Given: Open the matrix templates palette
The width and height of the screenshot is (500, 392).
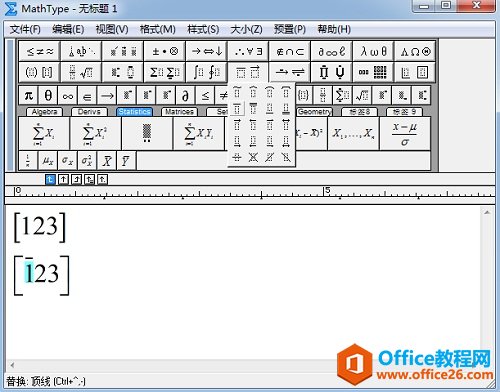Looking at the screenshot, I should [373, 72].
